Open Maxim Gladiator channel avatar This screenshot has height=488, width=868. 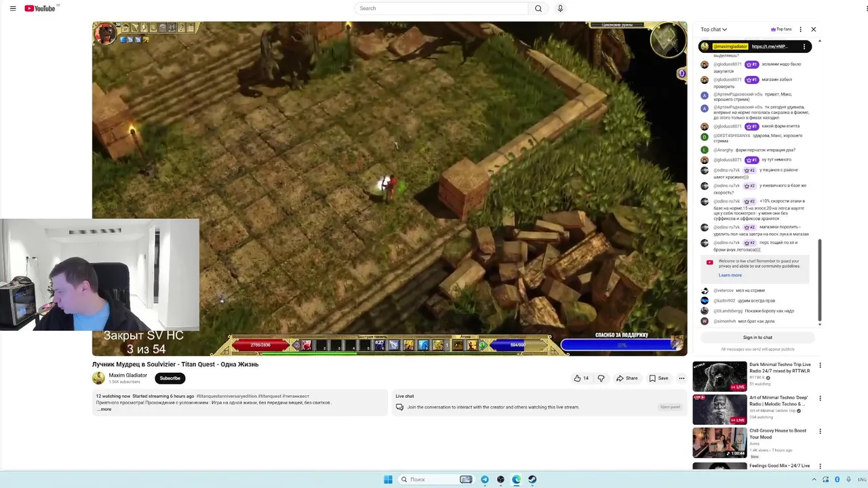click(x=98, y=378)
